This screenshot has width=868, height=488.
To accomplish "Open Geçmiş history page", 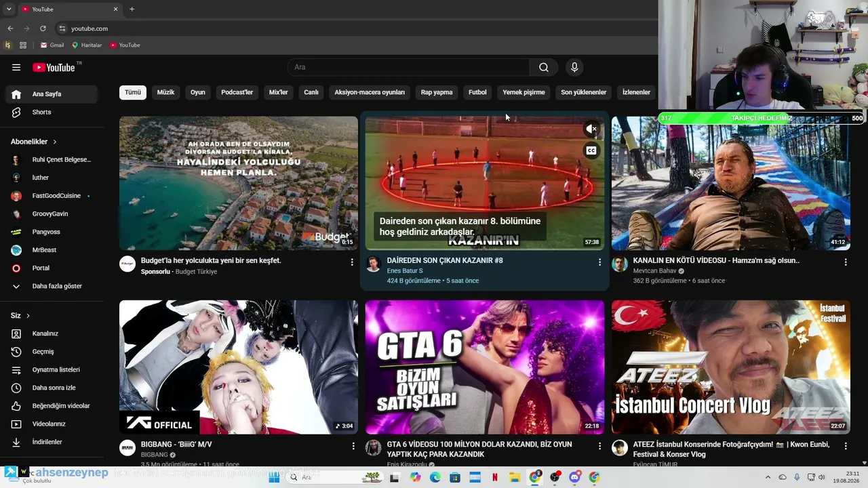I will click(x=52, y=352).
